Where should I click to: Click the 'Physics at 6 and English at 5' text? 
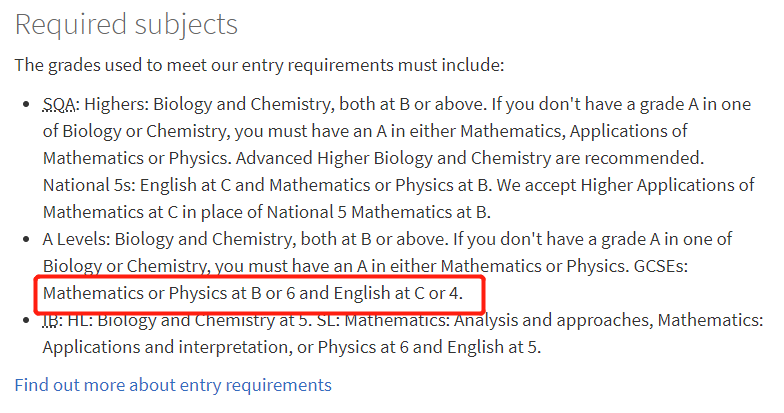429,347
